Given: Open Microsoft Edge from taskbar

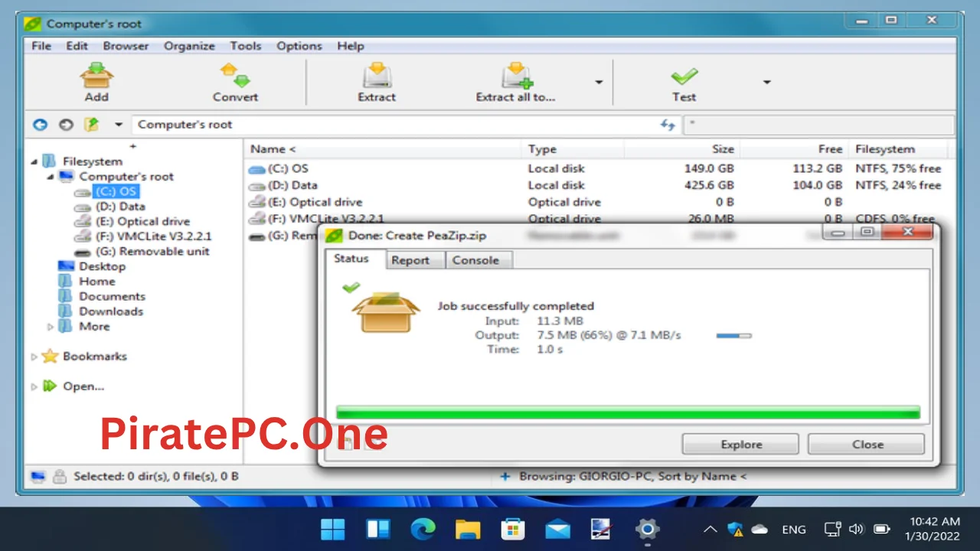Looking at the screenshot, I should (x=422, y=529).
